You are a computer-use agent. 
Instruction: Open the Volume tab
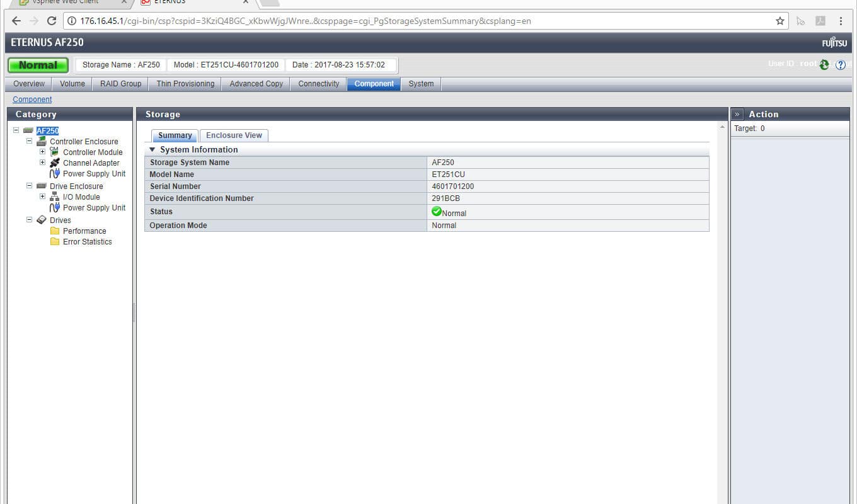pos(72,84)
